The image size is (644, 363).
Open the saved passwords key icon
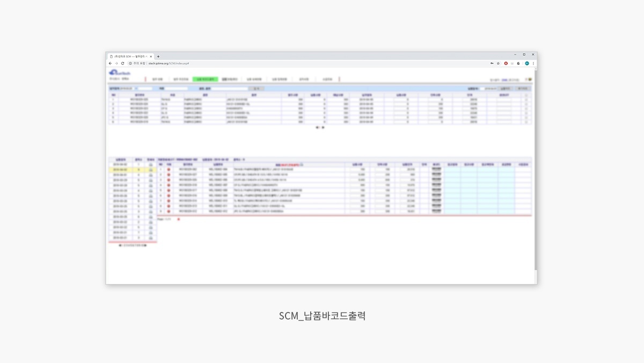[492, 63]
